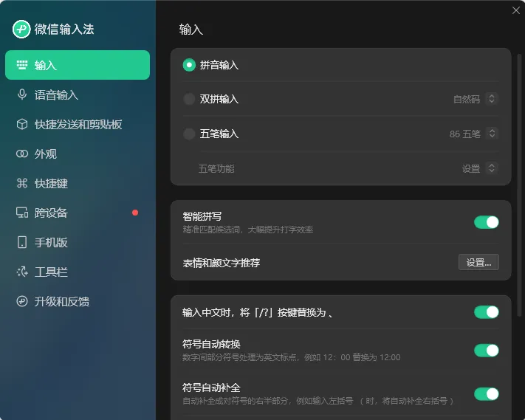The height and width of the screenshot is (420, 525).
Task: Open the 五笔功能 设置 dropdown
Action: [480, 168]
